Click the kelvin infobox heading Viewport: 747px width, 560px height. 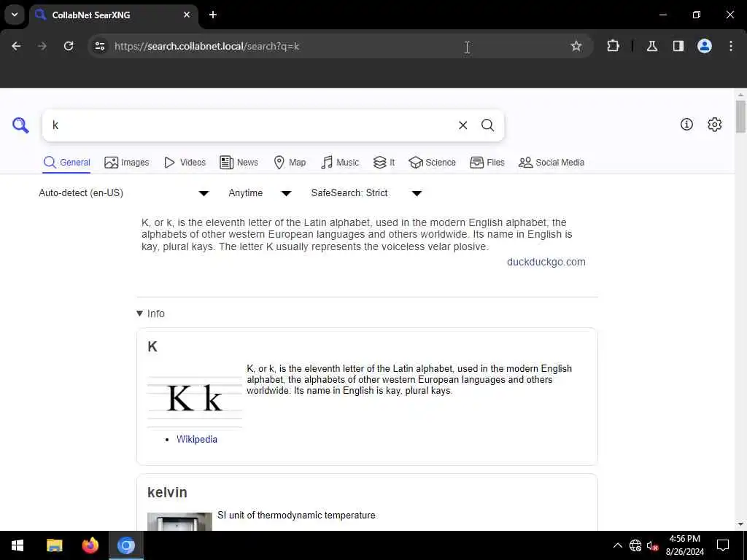[167, 492]
